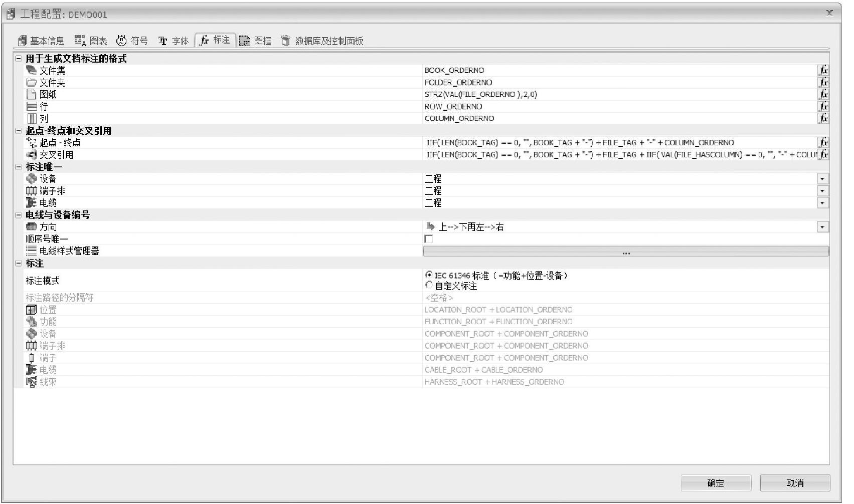Viewport: 854px width, 504px height.
Task: Click the 标注模式 label
Action: pyautogui.click(x=43, y=281)
